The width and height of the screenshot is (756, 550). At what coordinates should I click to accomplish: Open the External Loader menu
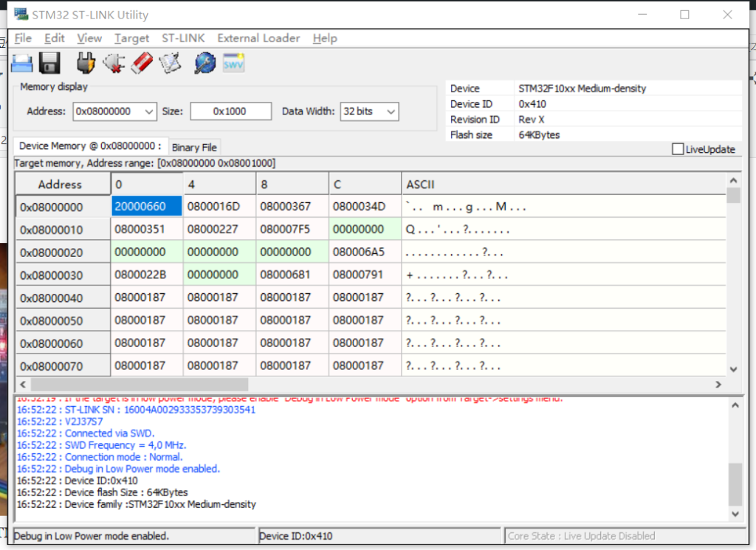pos(258,38)
